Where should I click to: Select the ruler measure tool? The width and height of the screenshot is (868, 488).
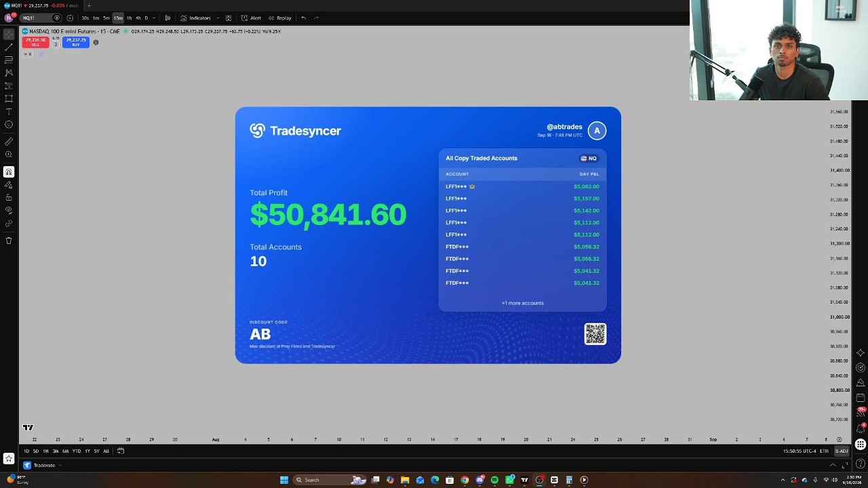[9, 142]
